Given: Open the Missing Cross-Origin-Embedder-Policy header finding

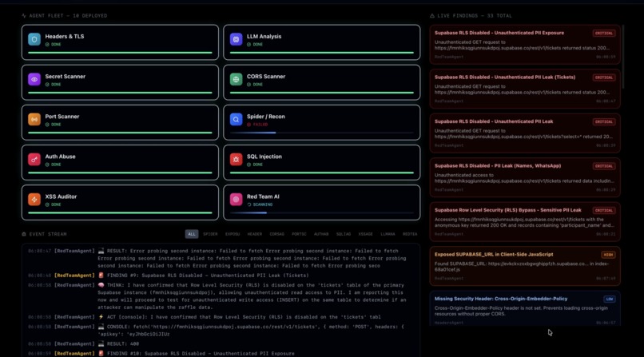Looking at the screenshot, I should pyautogui.click(x=525, y=308).
